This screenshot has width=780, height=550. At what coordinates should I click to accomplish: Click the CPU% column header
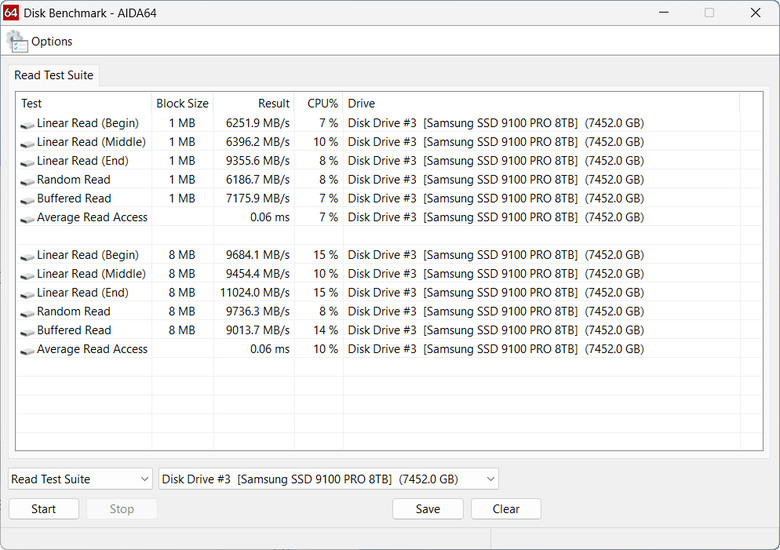319,103
